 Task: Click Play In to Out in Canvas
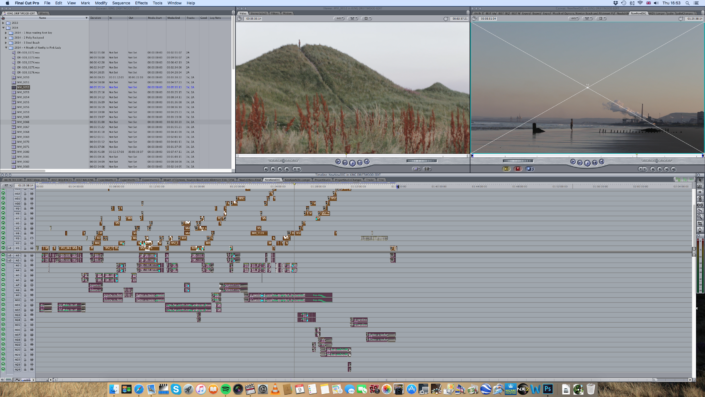coord(580,162)
